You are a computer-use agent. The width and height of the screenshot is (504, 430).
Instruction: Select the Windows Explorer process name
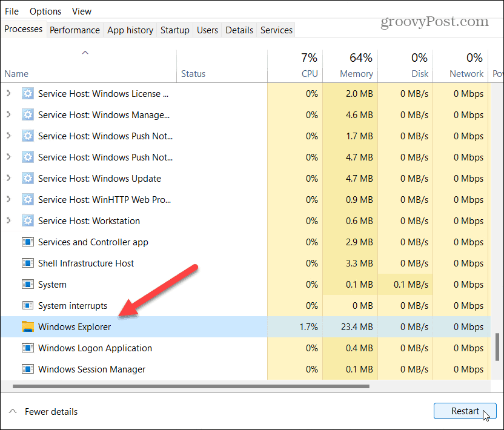click(x=75, y=327)
